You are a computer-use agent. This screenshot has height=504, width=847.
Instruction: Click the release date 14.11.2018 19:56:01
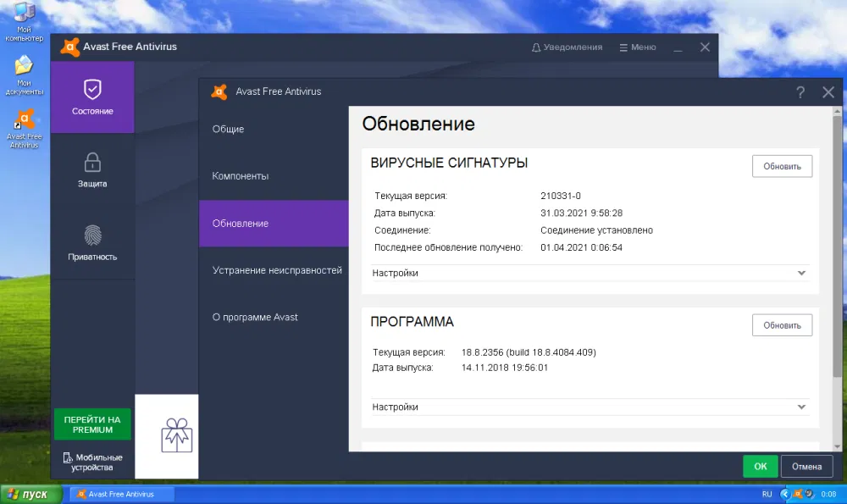click(505, 368)
